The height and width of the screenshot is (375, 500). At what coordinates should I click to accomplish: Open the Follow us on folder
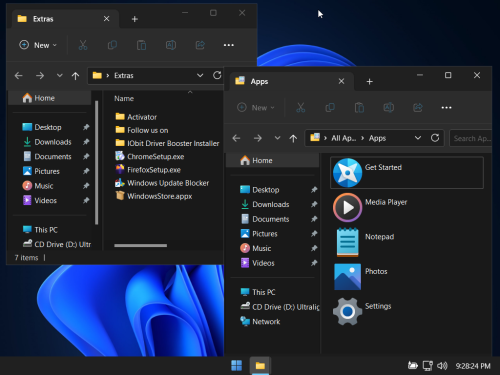[141, 130]
